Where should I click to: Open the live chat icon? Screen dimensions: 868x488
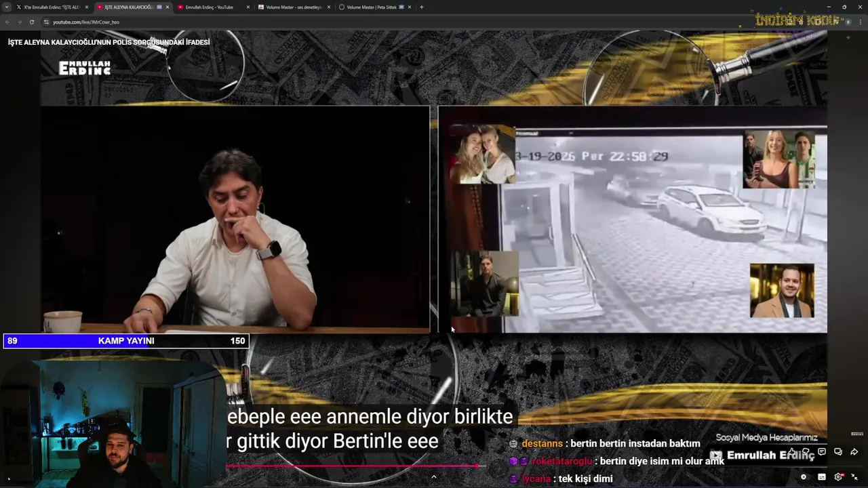pyautogui.click(x=838, y=451)
